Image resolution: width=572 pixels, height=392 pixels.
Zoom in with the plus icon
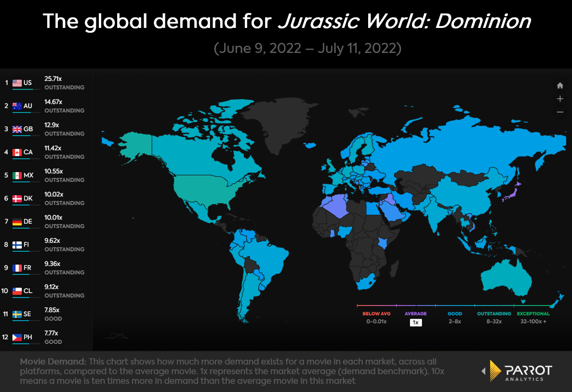560,99
